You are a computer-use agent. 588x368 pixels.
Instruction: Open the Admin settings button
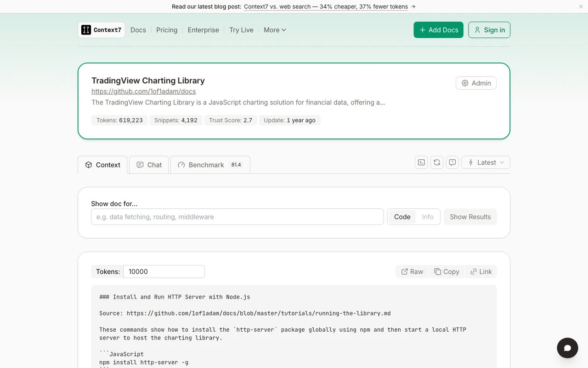click(476, 83)
